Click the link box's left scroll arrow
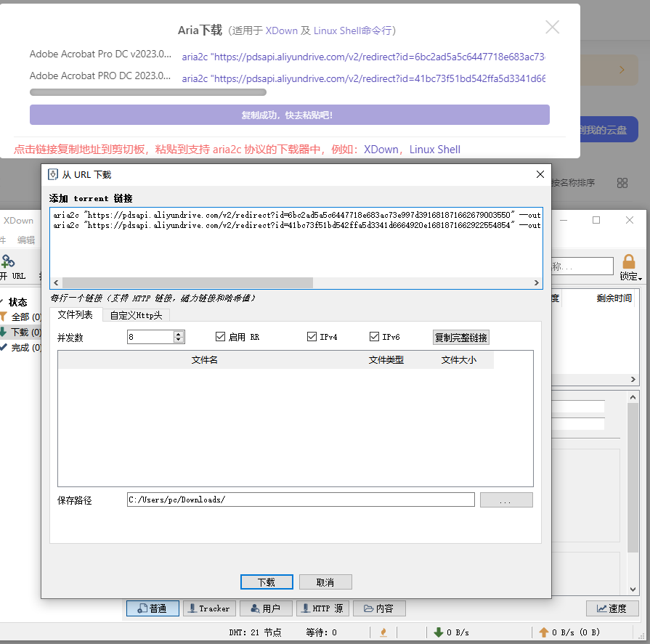This screenshot has height=644, width=650. (56, 282)
